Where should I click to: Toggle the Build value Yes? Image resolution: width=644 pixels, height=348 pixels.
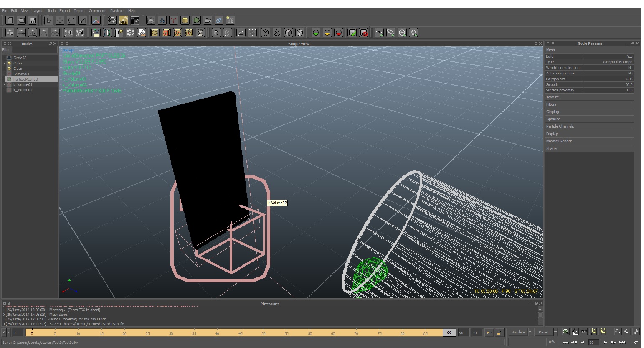[609, 56]
